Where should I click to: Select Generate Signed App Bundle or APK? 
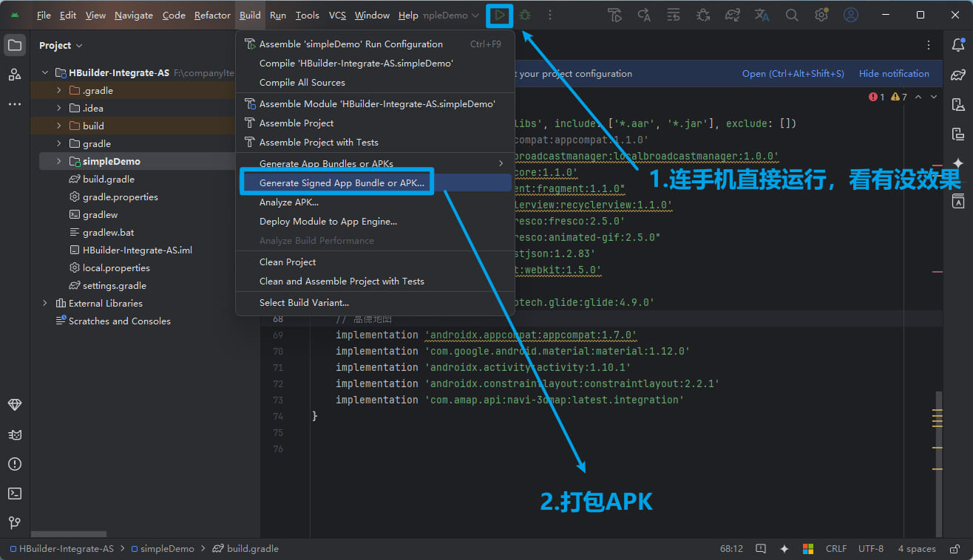click(342, 182)
